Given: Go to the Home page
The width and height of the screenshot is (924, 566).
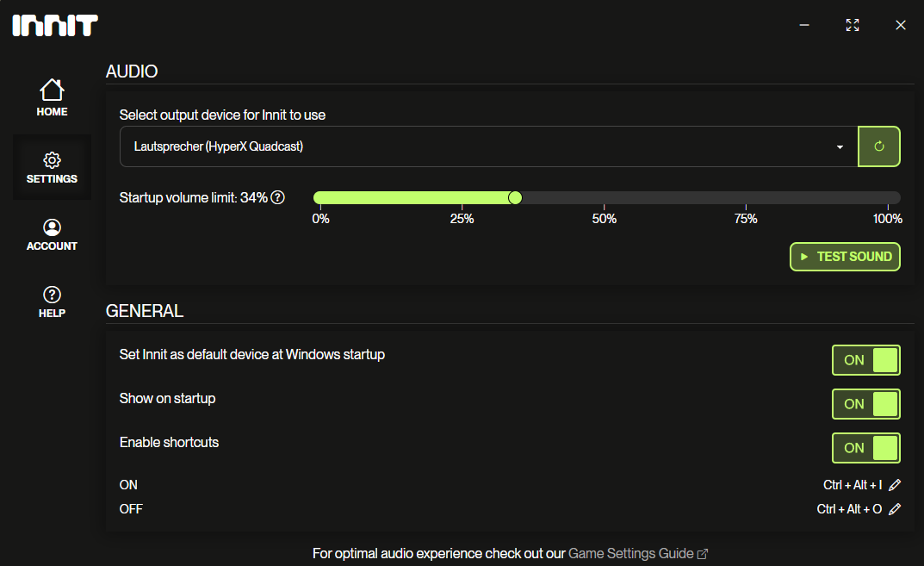Looking at the screenshot, I should coord(52,98).
